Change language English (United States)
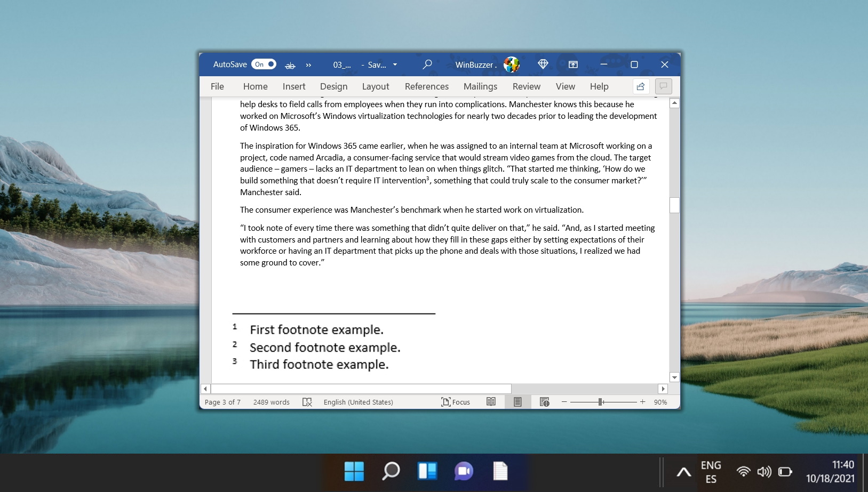Screen dimensions: 868x492 [x=359, y=402]
